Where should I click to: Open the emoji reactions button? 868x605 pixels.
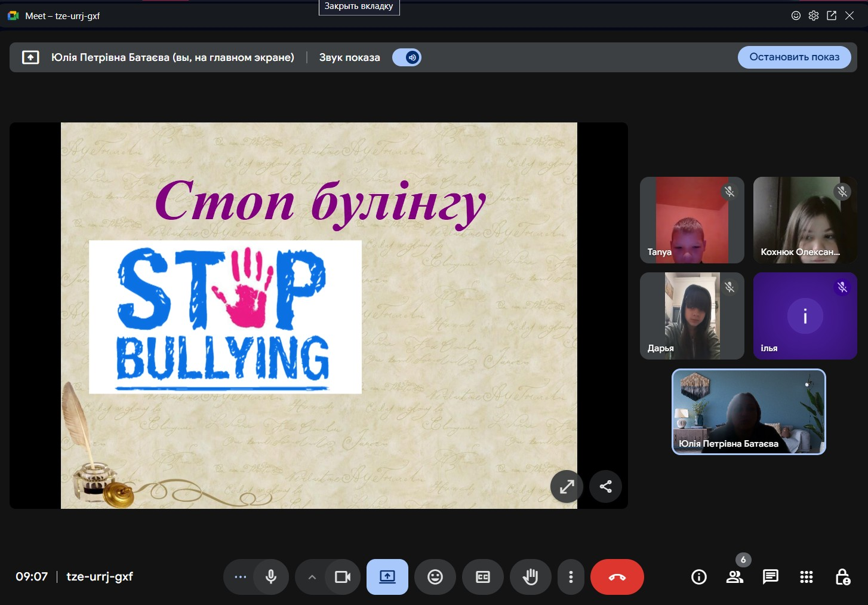pyautogui.click(x=435, y=577)
